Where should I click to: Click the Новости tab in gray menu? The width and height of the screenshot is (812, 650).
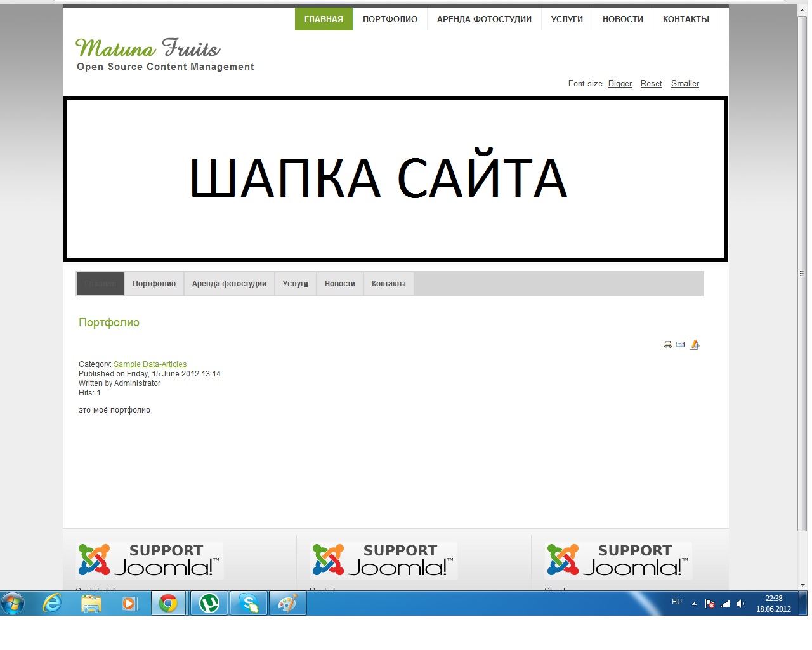pyautogui.click(x=339, y=284)
